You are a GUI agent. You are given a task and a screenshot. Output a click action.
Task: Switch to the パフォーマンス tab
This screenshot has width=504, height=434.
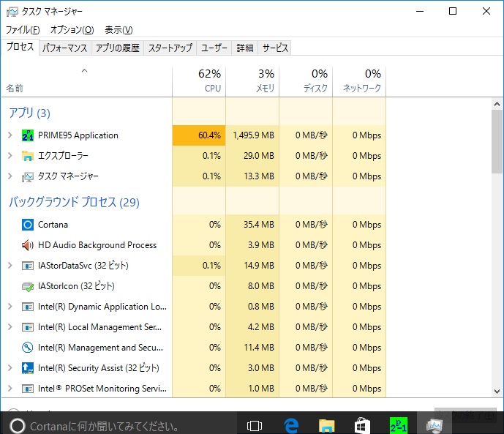tap(64, 48)
